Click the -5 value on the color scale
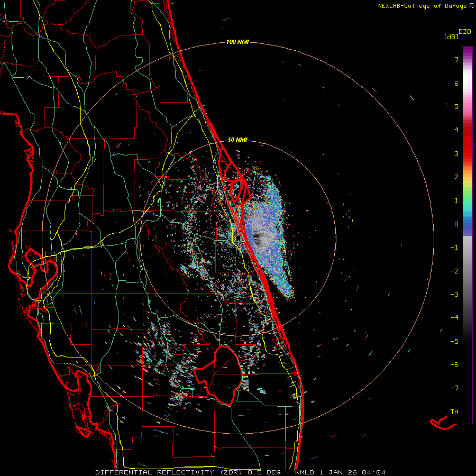This screenshot has height=476, width=476. point(454,341)
